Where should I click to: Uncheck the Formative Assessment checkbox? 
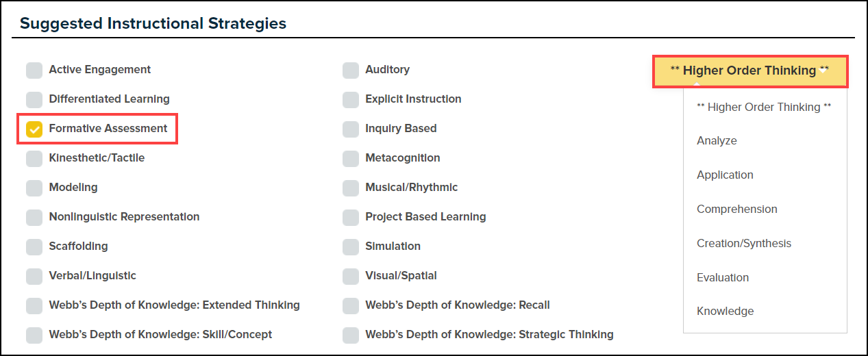tap(34, 129)
